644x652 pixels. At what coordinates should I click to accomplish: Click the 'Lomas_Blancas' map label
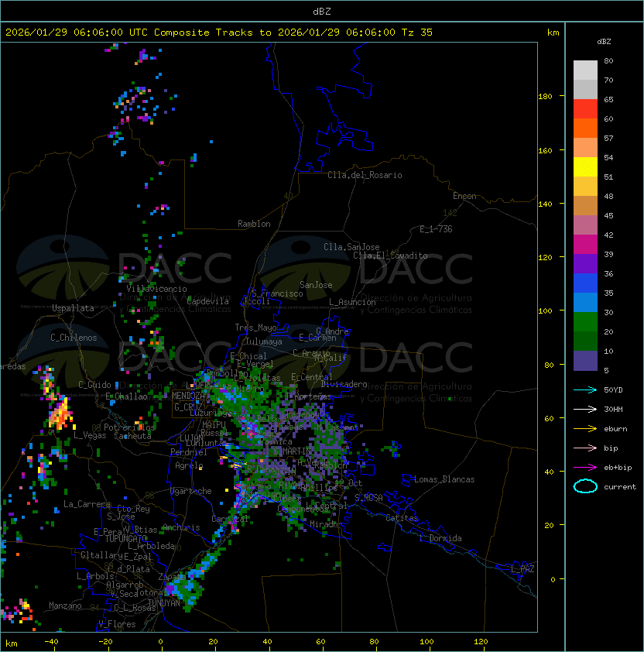444,479
